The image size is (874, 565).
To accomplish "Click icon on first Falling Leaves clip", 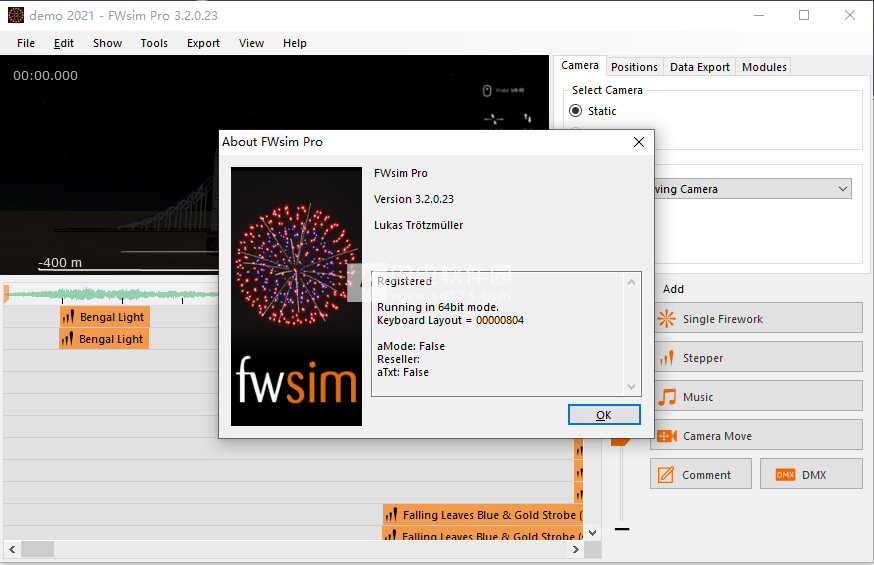I will pyautogui.click(x=391, y=515).
